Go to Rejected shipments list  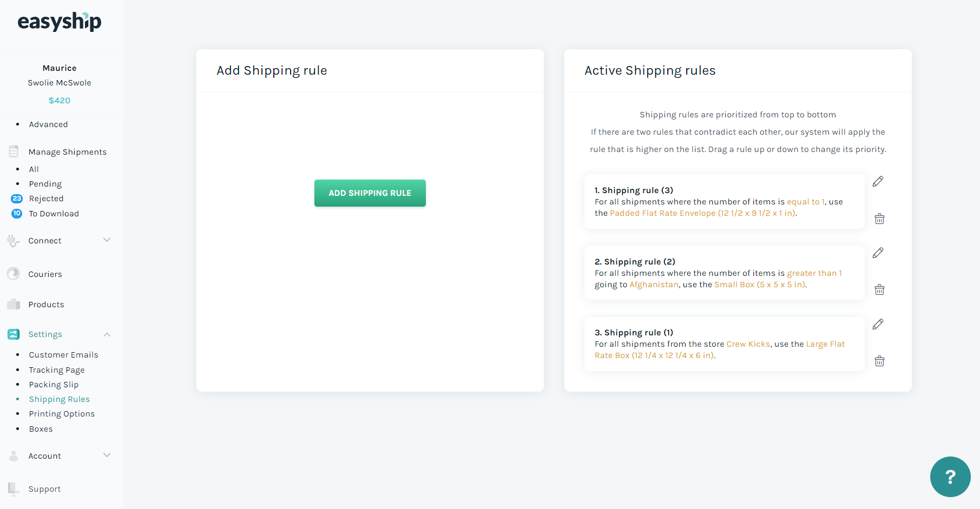46,199
